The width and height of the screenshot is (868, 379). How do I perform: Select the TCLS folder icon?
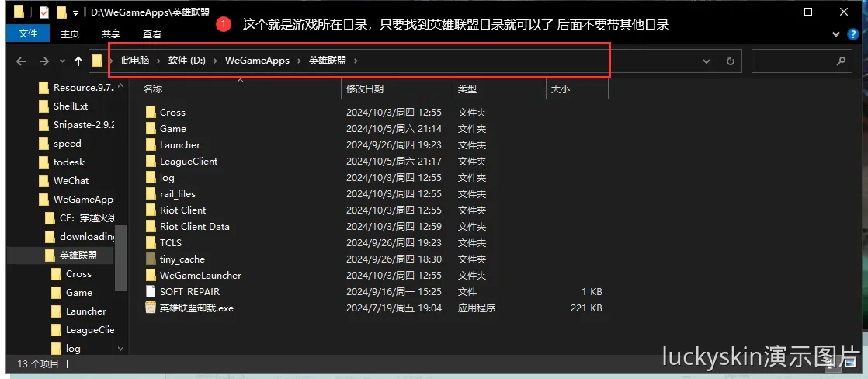point(151,242)
